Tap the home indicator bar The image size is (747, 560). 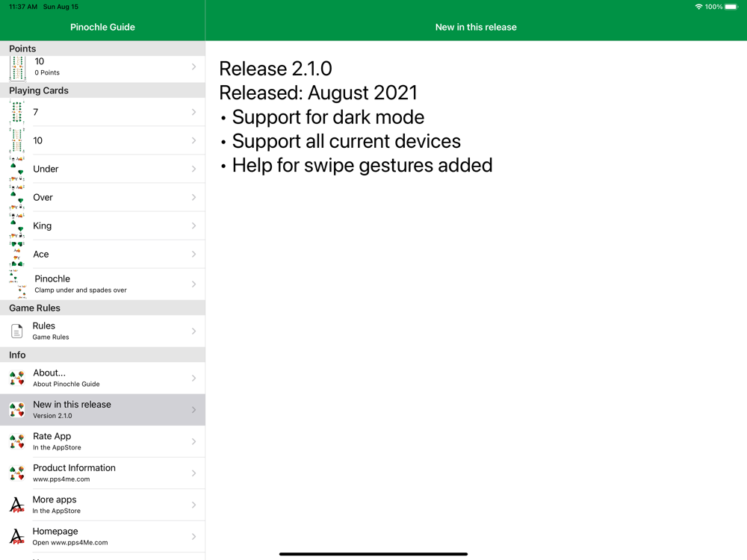click(x=373, y=554)
